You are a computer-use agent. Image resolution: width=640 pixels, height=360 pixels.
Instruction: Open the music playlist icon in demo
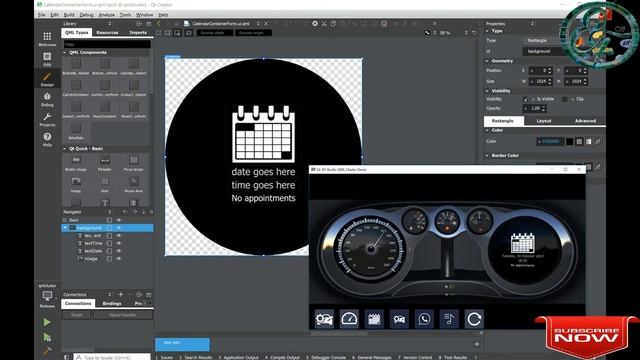pyautogui.click(x=449, y=319)
